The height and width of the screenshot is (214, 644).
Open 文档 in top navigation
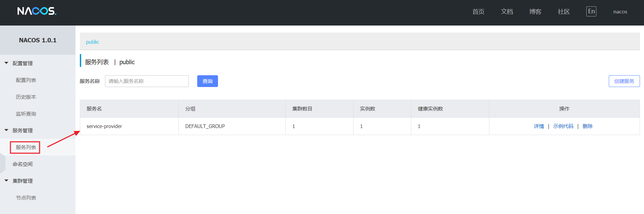pyautogui.click(x=506, y=12)
